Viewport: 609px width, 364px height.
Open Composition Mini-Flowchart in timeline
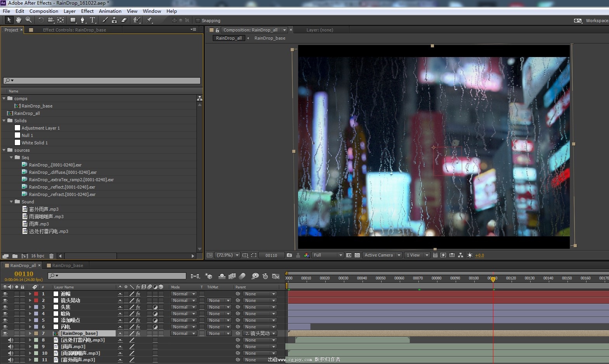(195, 276)
